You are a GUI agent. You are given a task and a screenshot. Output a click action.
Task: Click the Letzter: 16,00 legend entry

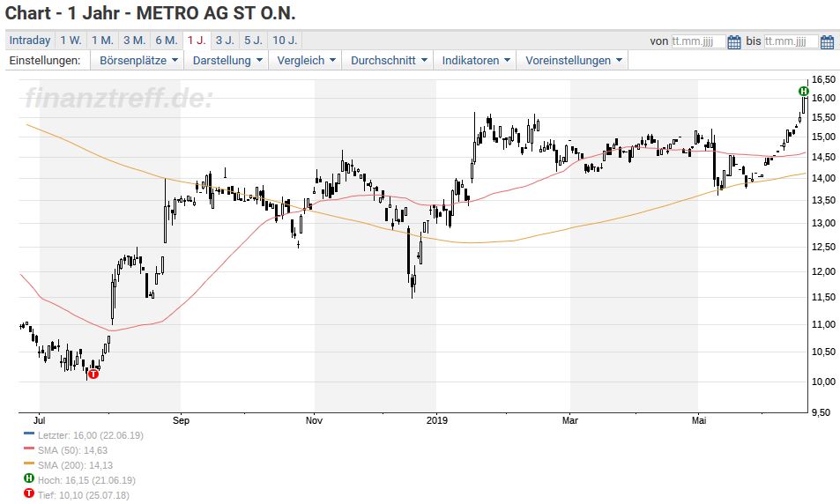coord(91,435)
